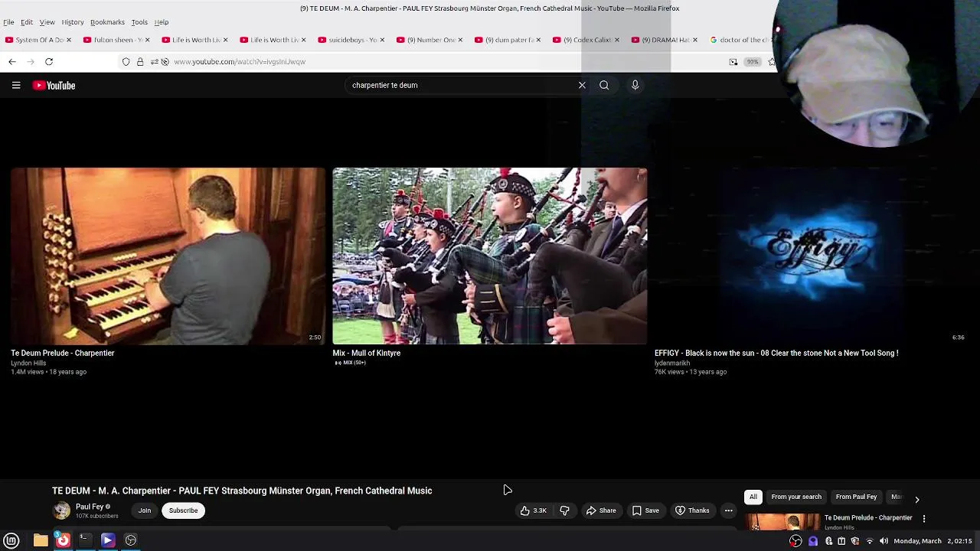This screenshot has width=980, height=551.
Task: Reset the 90% zoom level badge
Action: 753,61
